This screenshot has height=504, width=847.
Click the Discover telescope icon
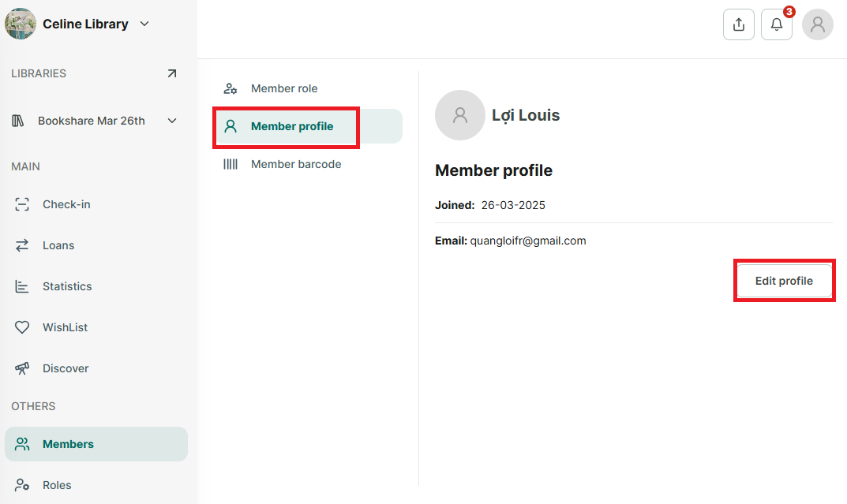22,368
